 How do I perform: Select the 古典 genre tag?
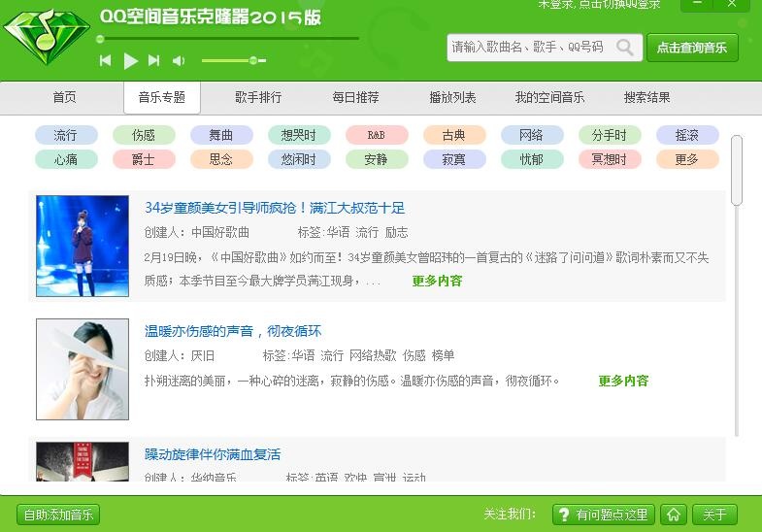tap(454, 135)
